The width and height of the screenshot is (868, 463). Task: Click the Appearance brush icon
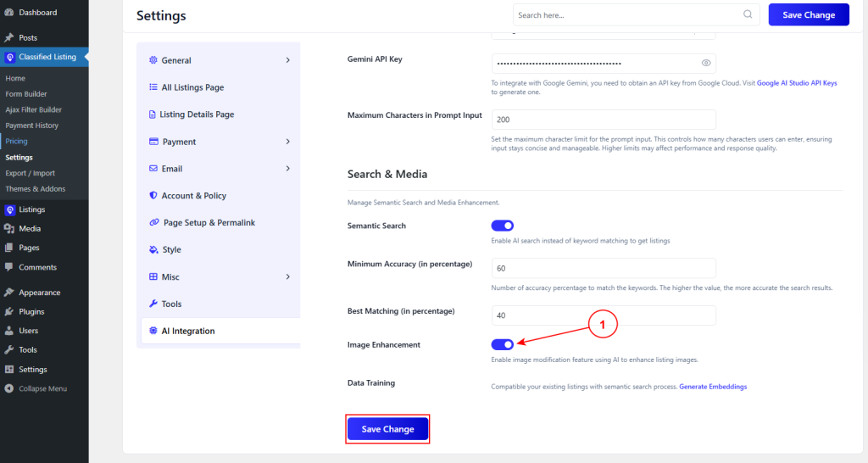(x=8, y=293)
